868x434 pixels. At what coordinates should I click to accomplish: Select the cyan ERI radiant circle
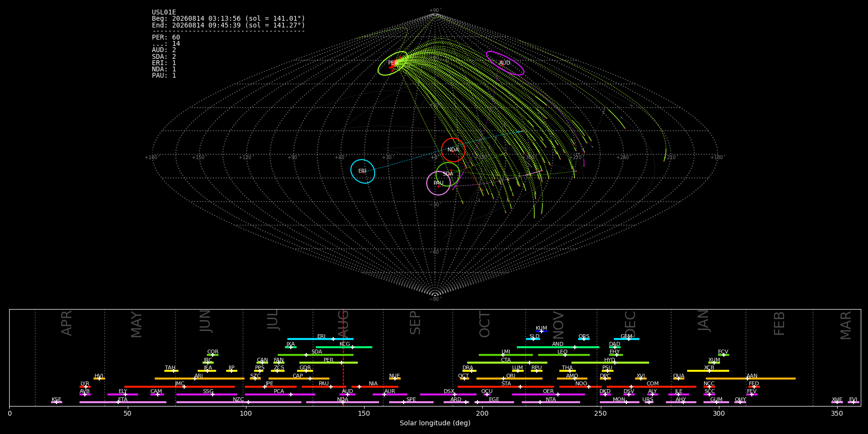pos(363,171)
